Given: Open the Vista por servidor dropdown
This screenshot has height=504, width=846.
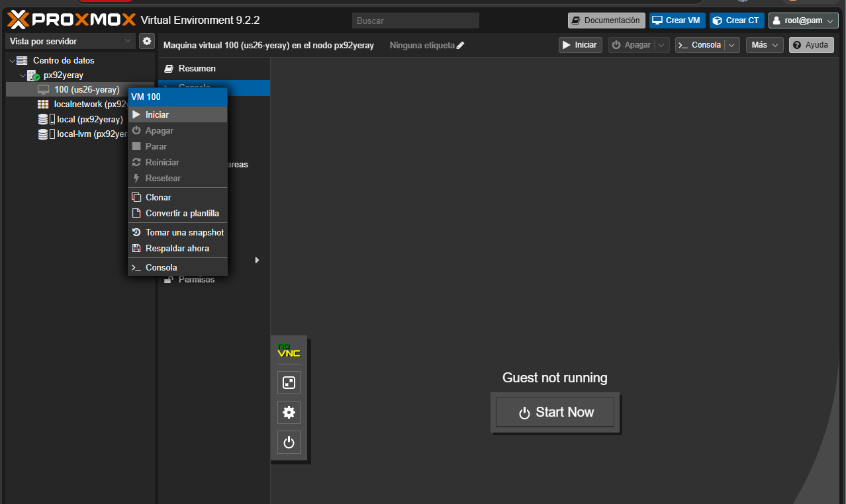Looking at the screenshot, I should (71, 41).
